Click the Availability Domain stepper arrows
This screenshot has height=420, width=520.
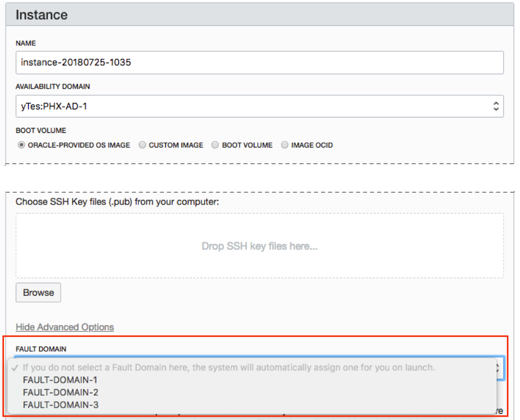(495, 106)
